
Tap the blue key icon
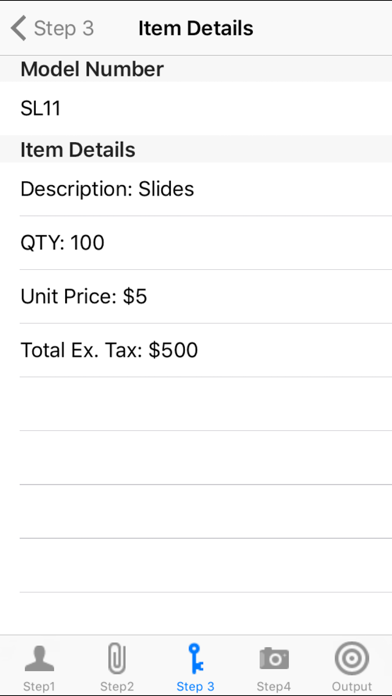195,659
